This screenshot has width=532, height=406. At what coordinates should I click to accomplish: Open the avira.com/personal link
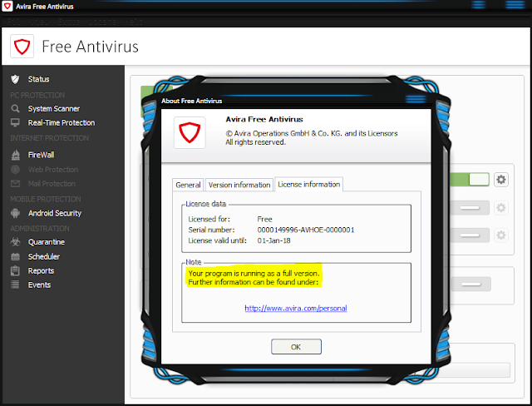(296, 308)
